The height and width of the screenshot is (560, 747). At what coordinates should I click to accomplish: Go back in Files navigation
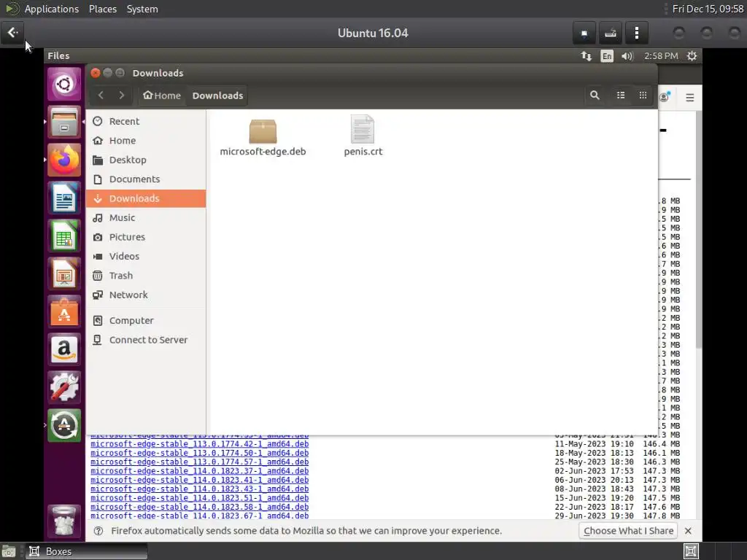click(101, 96)
